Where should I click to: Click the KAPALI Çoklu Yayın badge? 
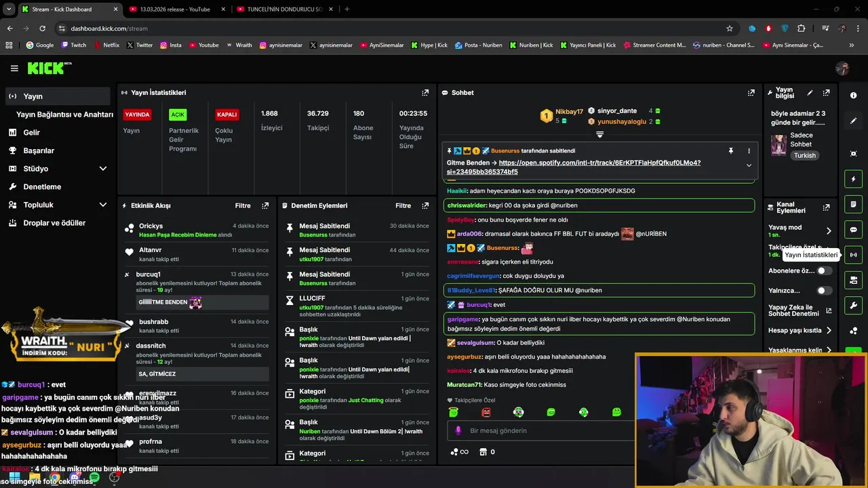pyautogui.click(x=226, y=115)
